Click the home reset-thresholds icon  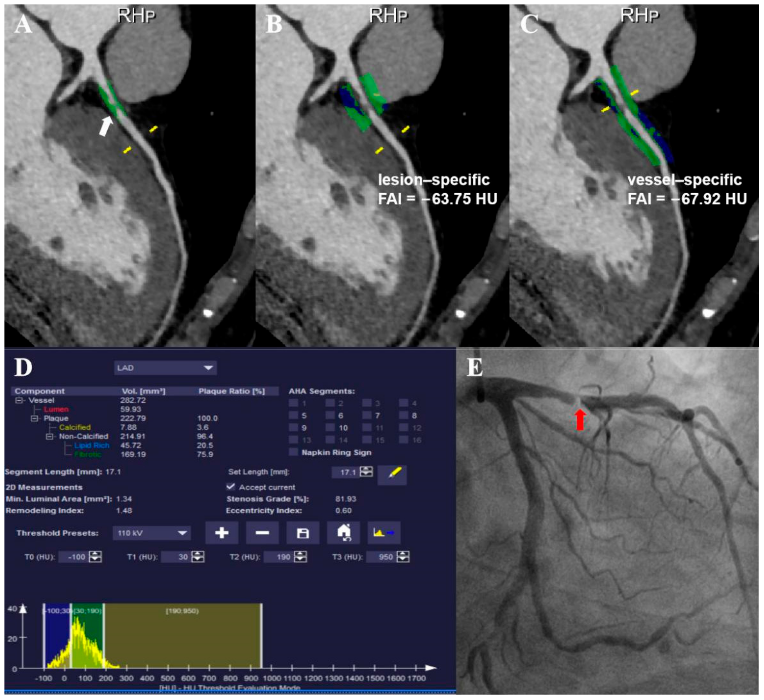(343, 533)
